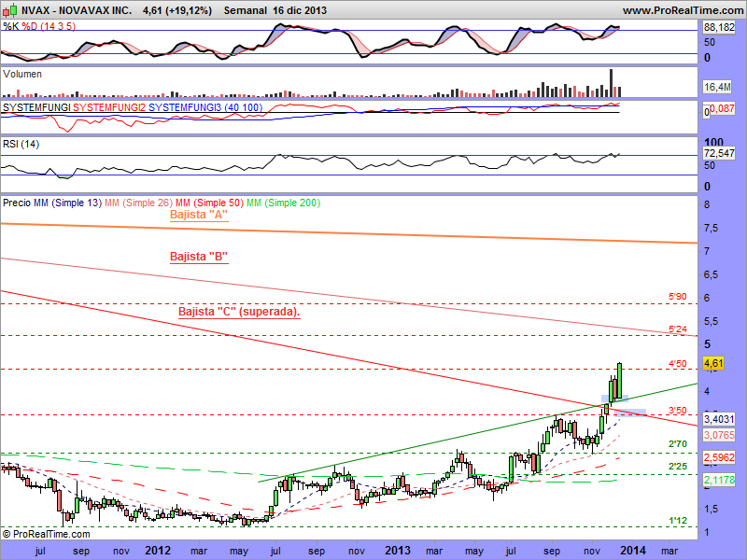Click the 5'90 resistance level label
This screenshot has height=560, width=747.
(x=678, y=297)
